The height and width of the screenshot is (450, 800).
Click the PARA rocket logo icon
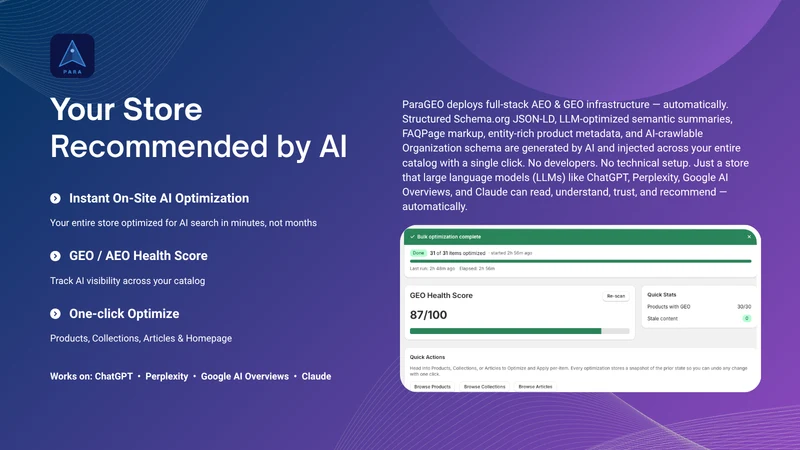(x=72, y=56)
